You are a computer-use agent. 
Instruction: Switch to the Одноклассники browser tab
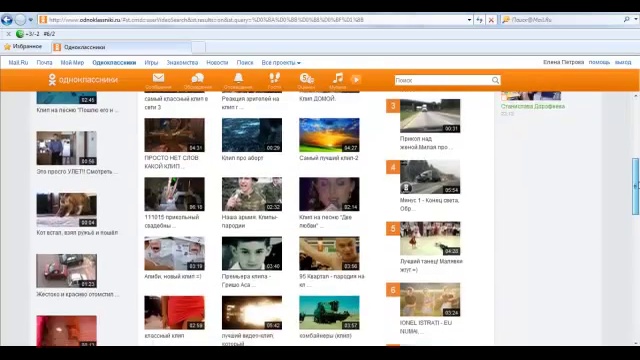coord(121,47)
